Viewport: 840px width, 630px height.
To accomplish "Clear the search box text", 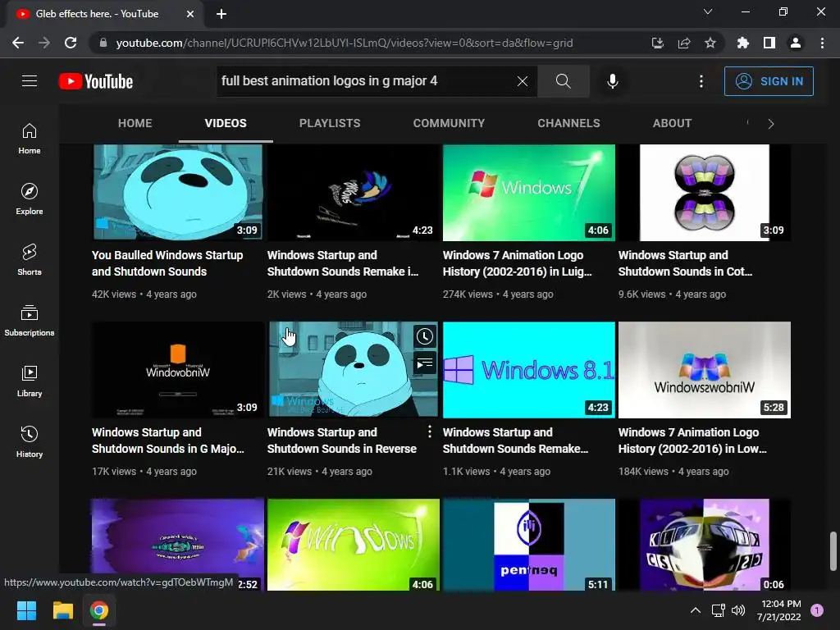I will pyautogui.click(x=523, y=81).
